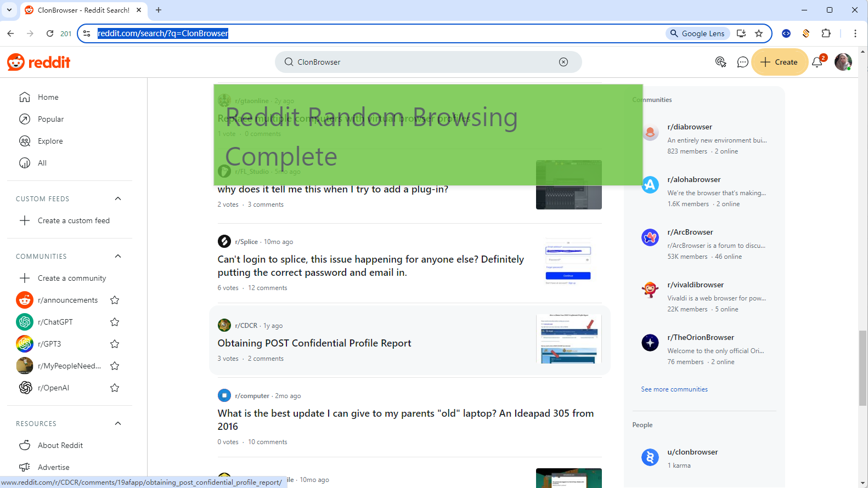Click the Reddit logo

pos(39,62)
